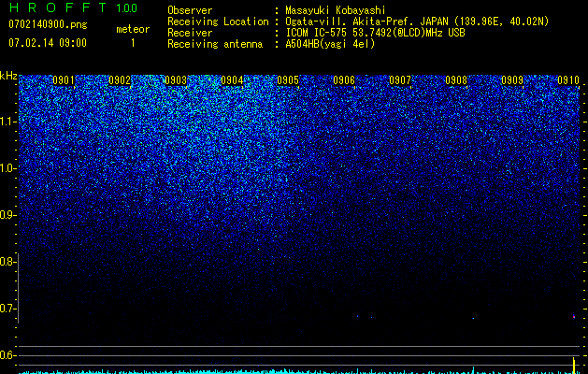Click the date stamp 07.02.14 09:00
The width and height of the screenshot is (588, 374).
[x=48, y=43]
